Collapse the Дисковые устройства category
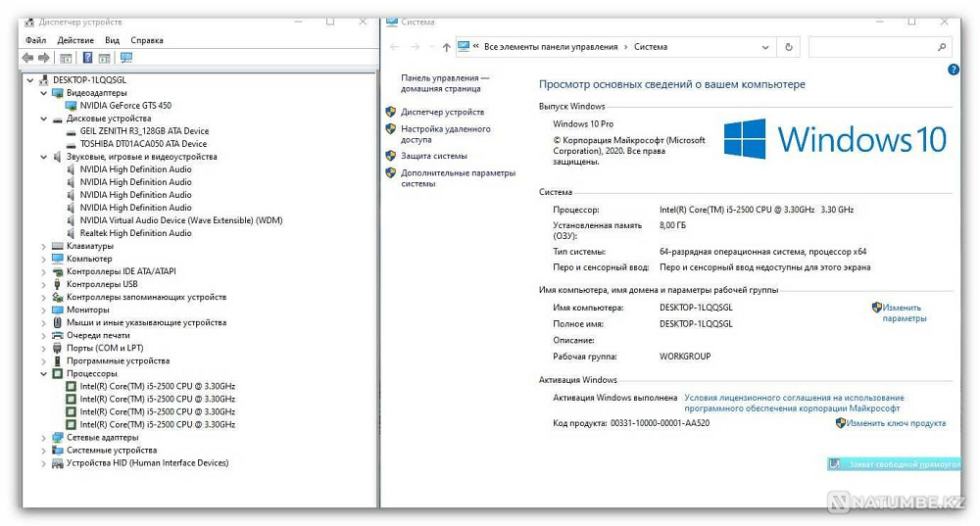The image size is (980, 526). [44, 119]
